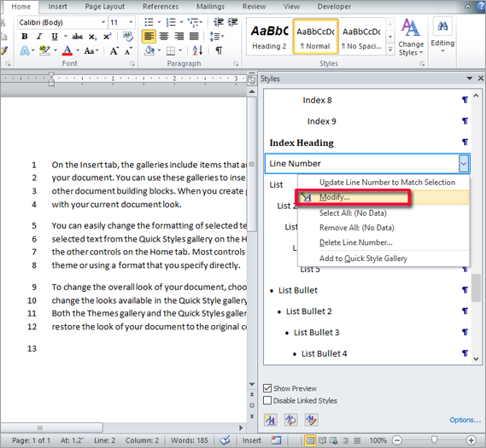Expand the Line Number style dropdown arrow

point(464,164)
